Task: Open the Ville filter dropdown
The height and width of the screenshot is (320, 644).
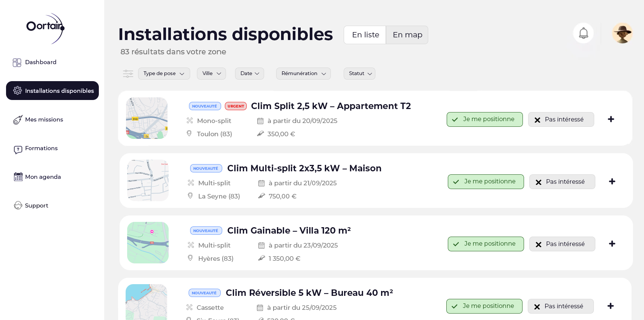Action: pyautogui.click(x=211, y=74)
